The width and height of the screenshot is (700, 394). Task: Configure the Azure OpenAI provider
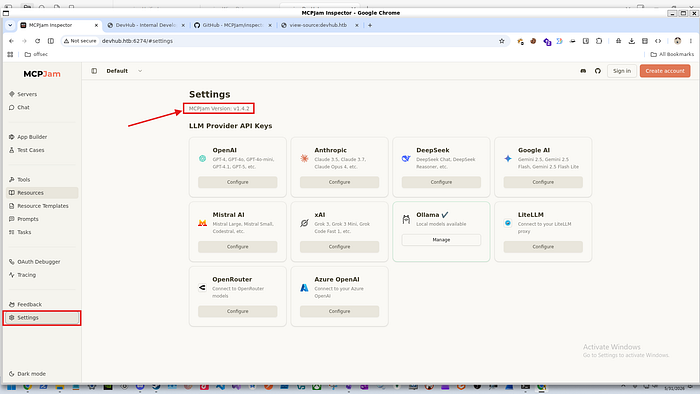click(339, 311)
